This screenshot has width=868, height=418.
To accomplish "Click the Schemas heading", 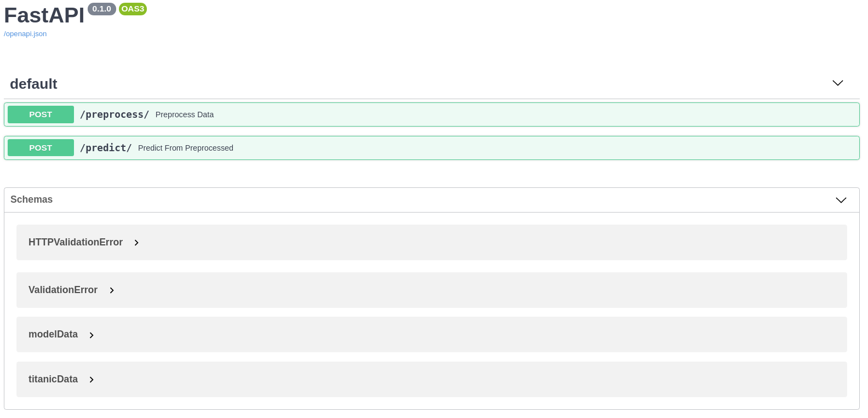I will point(31,199).
